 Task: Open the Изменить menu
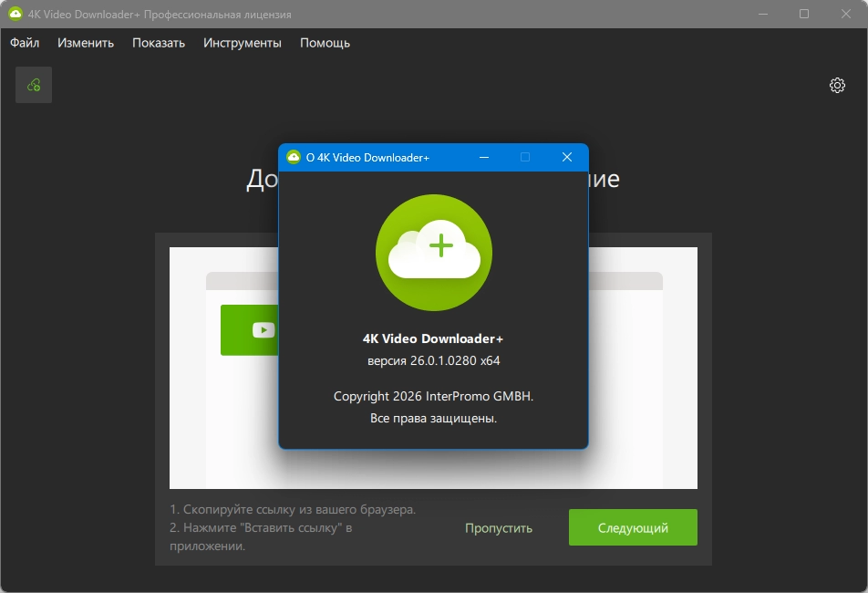[x=86, y=43]
